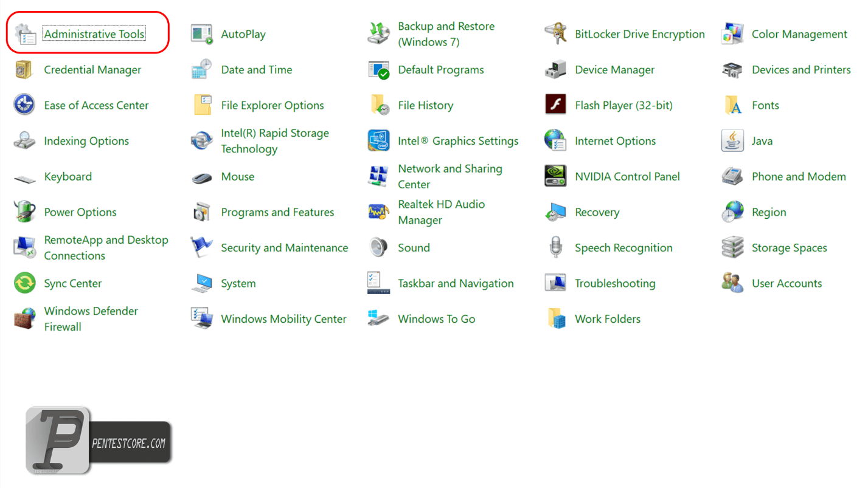
Task: Open the Device Manager icon
Action: click(x=556, y=70)
